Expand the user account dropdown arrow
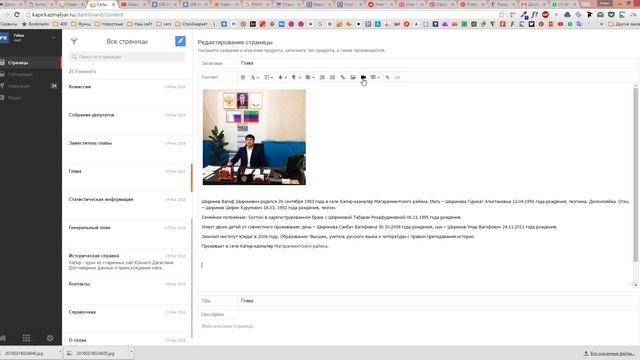This screenshot has width=640, height=360. click(53, 38)
